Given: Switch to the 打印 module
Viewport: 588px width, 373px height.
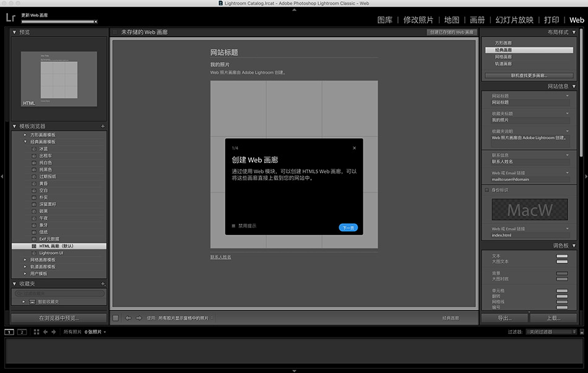Looking at the screenshot, I should point(551,20).
